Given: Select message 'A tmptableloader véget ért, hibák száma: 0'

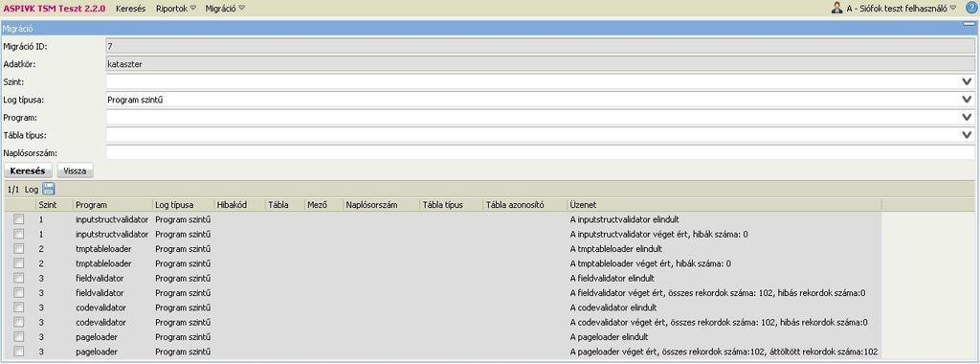Looking at the screenshot, I should click(x=650, y=263).
